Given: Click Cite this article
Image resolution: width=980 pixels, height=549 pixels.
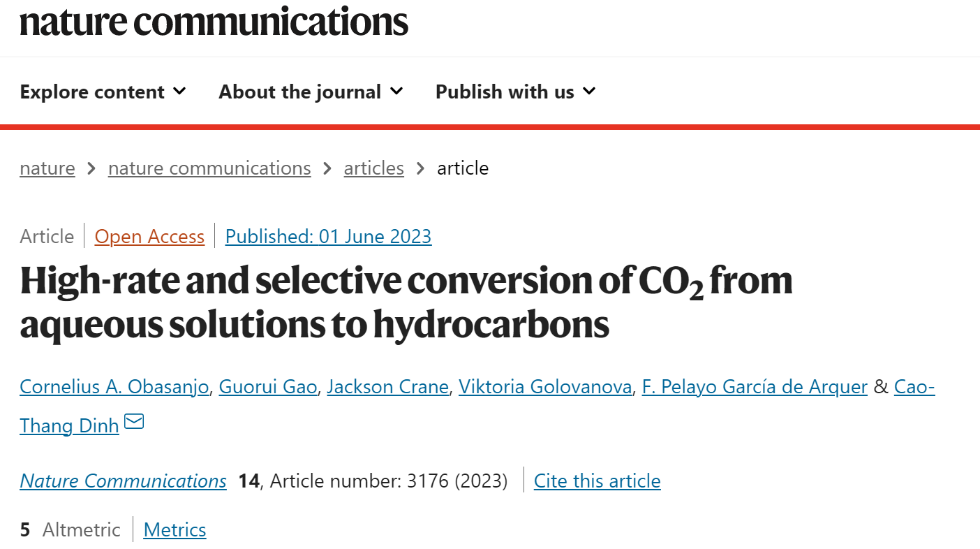Looking at the screenshot, I should (597, 481).
